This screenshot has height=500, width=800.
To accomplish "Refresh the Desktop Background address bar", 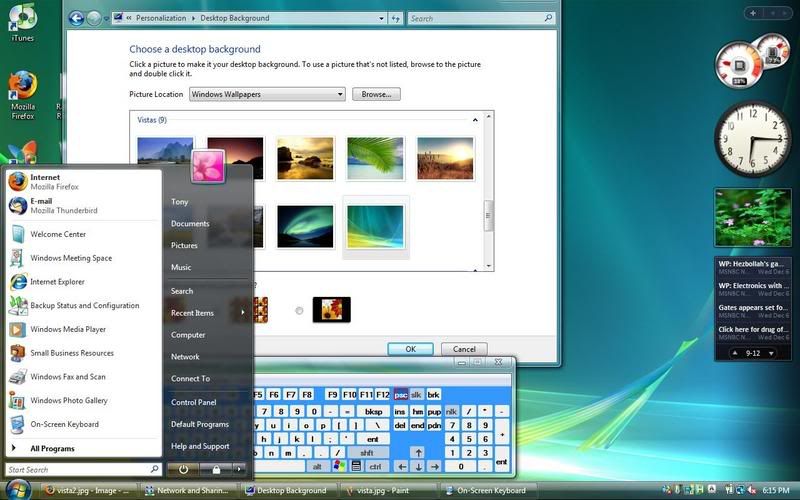I will tap(396, 18).
